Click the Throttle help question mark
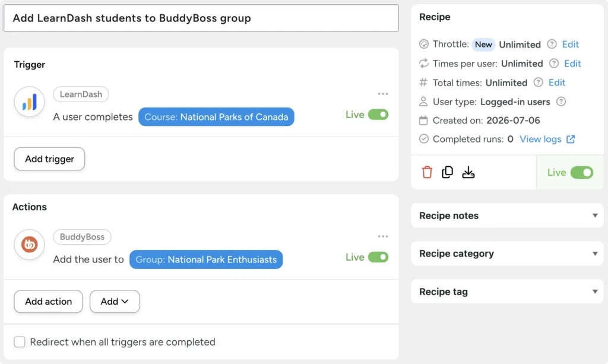This screenshot has height=364, width=608. (552, 44)
